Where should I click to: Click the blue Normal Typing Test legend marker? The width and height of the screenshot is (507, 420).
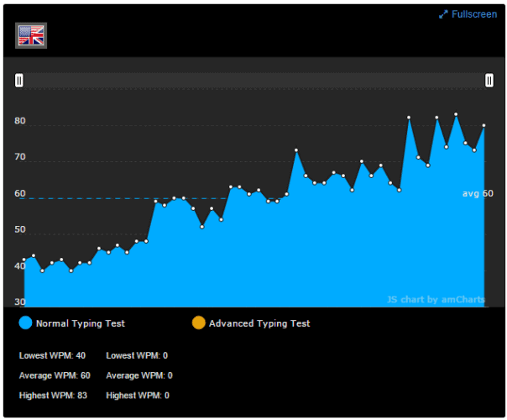pos(25,323)
